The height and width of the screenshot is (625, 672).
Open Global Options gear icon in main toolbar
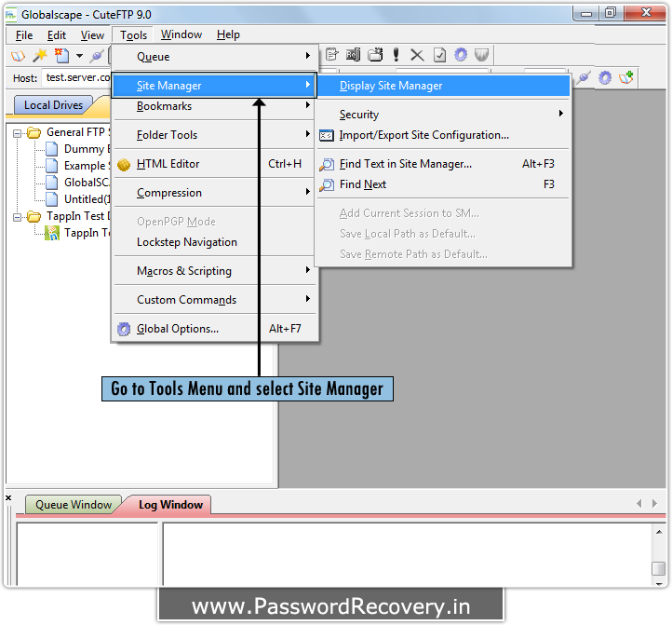(461, 54)
